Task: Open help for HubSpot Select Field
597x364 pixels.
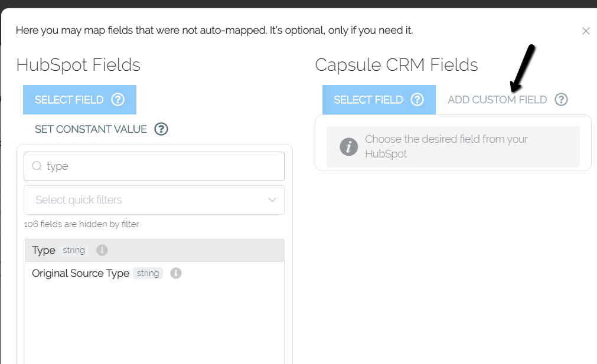Action: pos(118,100)
